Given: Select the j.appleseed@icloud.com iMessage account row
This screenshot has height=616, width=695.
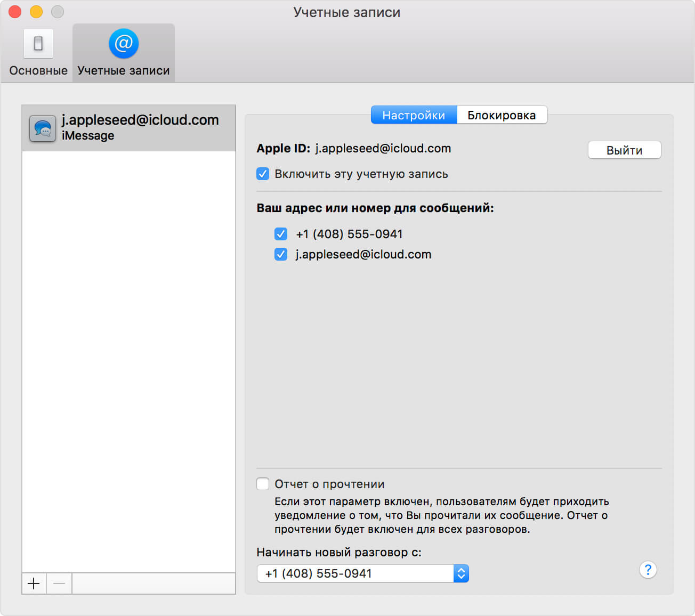Looking at the screenshot, I should pos(128,128).
